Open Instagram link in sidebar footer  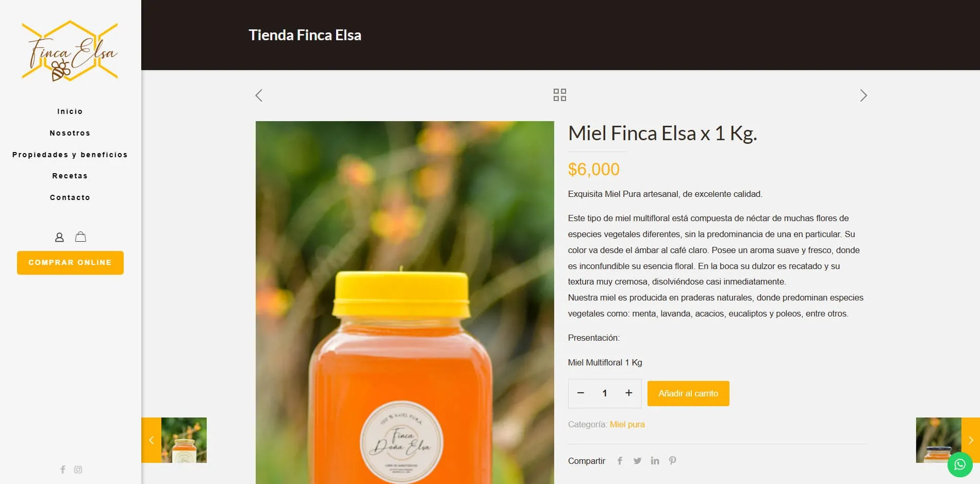click(78, 470)
